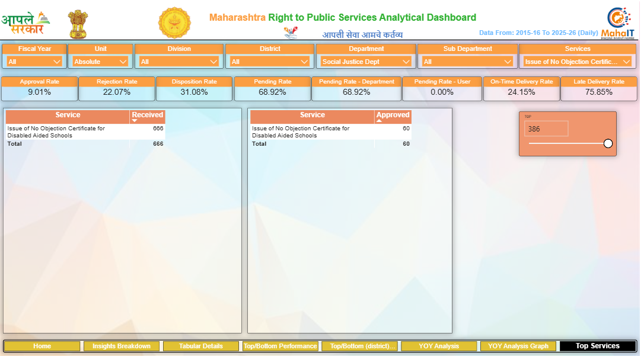Viewport: 644px width, 356px height.
Task: Click the Aaple Sarkar logo
Action: pos(25,23)
